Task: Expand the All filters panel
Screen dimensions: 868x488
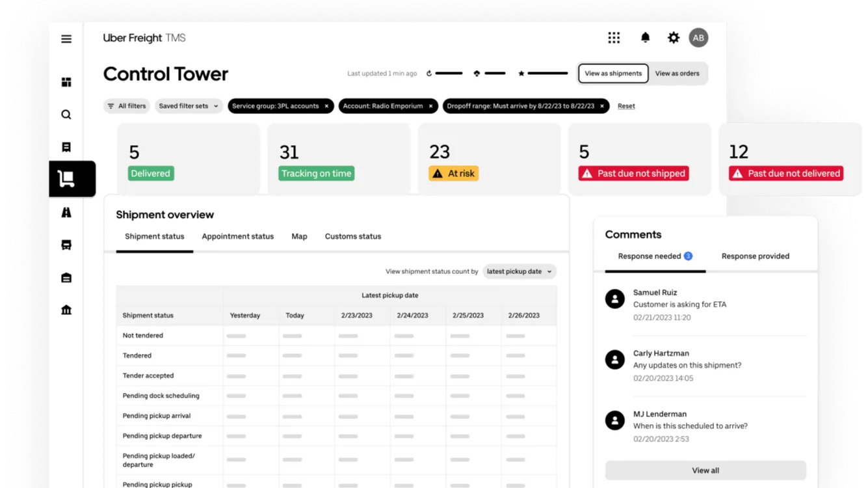Action: [126, 105]
